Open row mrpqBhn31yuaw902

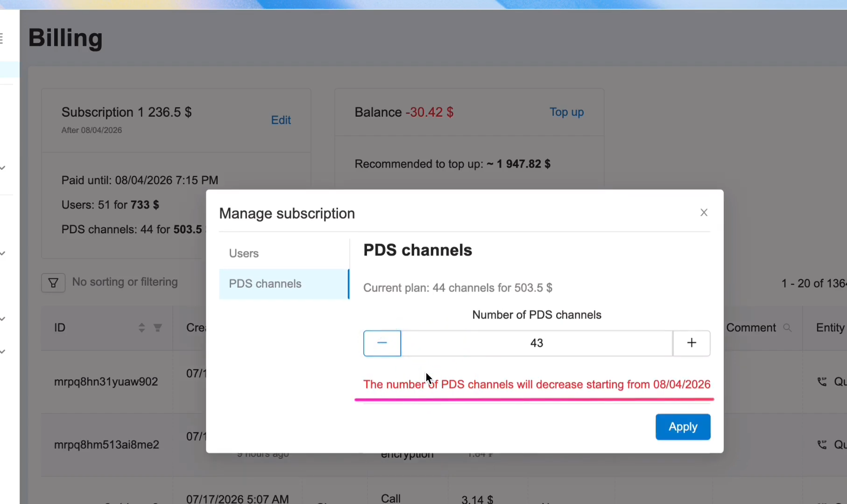pyautogui.click(x=106, y=382)
